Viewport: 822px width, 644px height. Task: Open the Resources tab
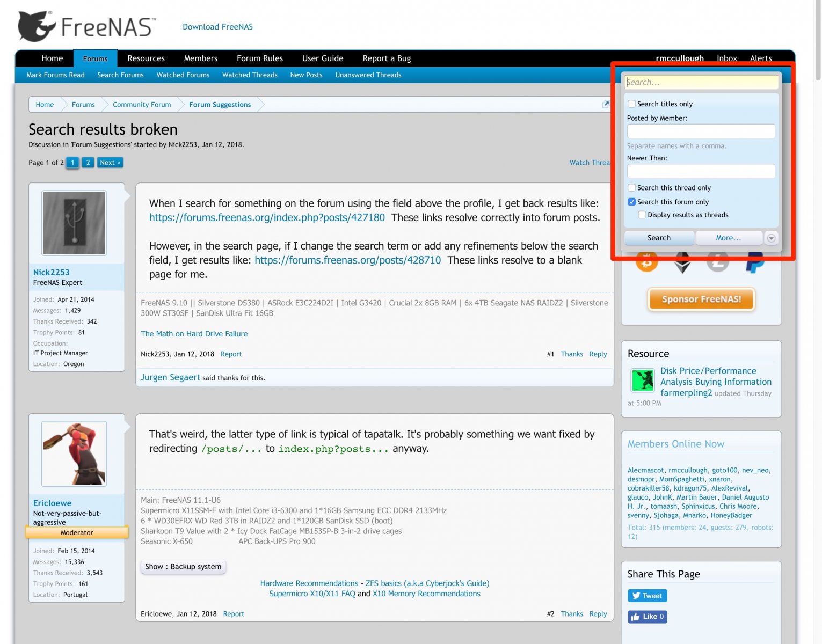[146, 58]
